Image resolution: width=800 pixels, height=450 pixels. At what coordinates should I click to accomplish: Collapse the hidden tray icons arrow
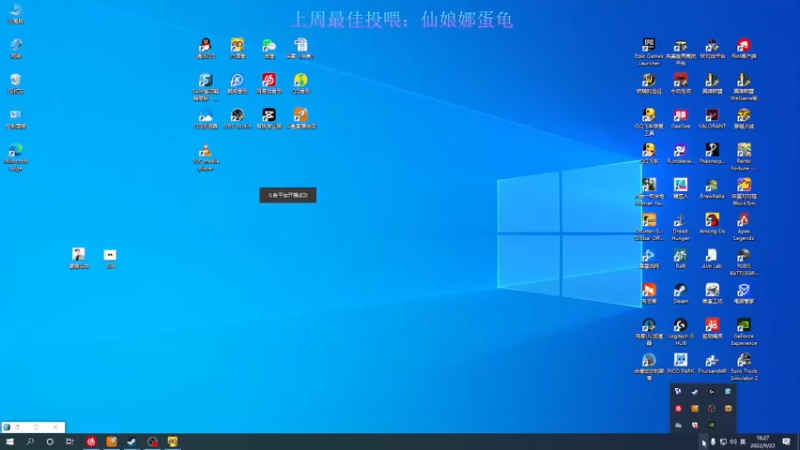tap(703, 442)
